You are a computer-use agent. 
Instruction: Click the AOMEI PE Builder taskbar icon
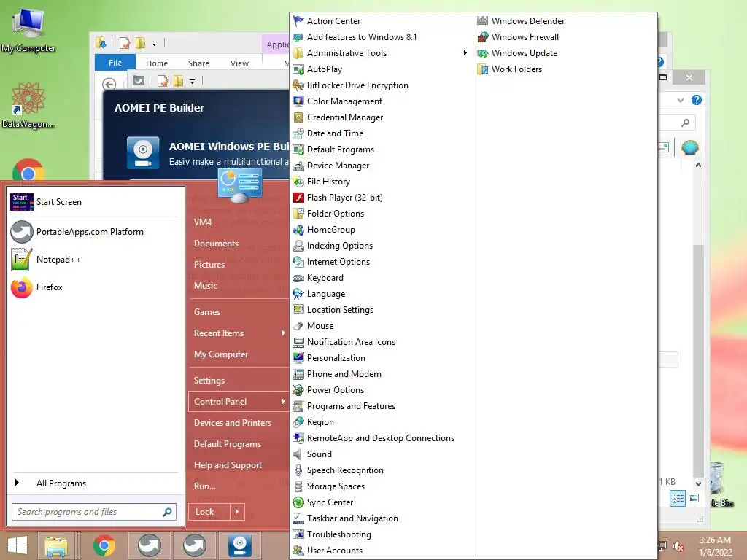[239, 545]
